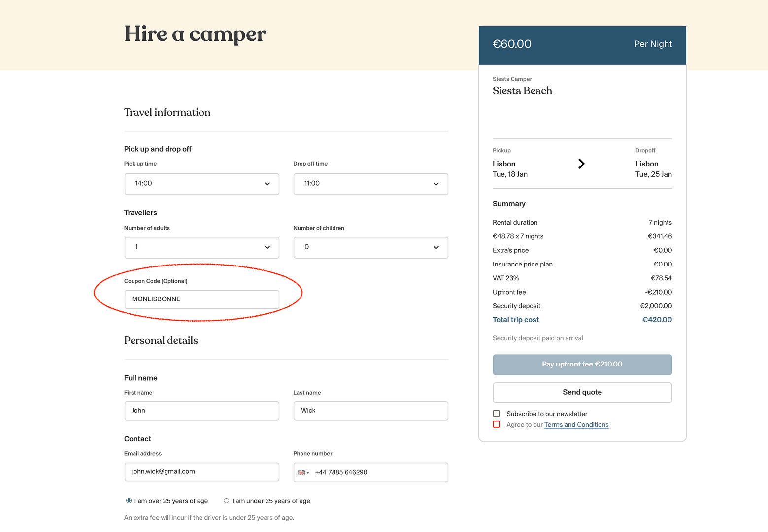
Task: Expand the Number of children dropdown
Action: pos(370,247)
